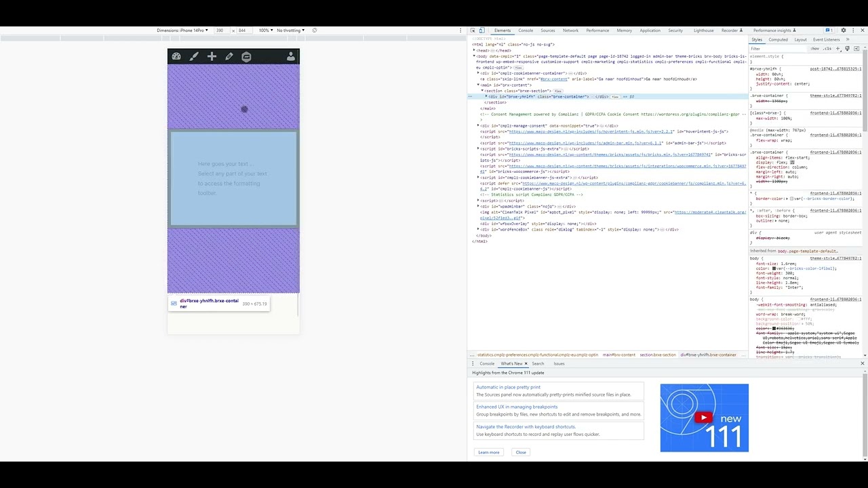This screenshot has width=868, height=488.
Task: Switch to the Application tab
Action: click(650, 30)
